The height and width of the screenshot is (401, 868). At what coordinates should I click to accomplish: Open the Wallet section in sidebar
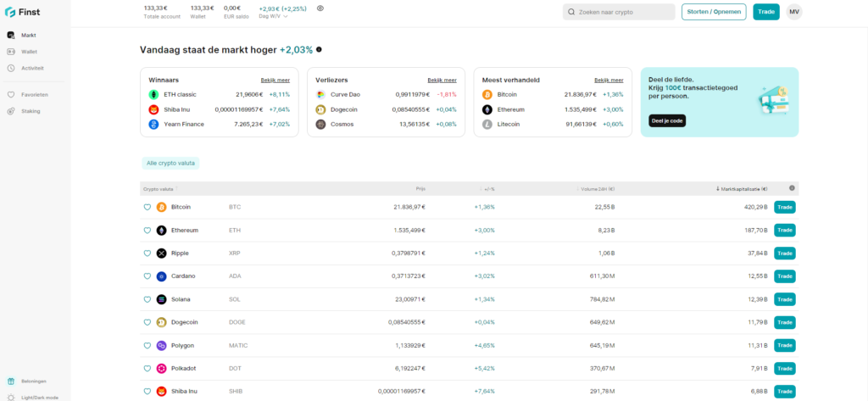coord(22,52)
